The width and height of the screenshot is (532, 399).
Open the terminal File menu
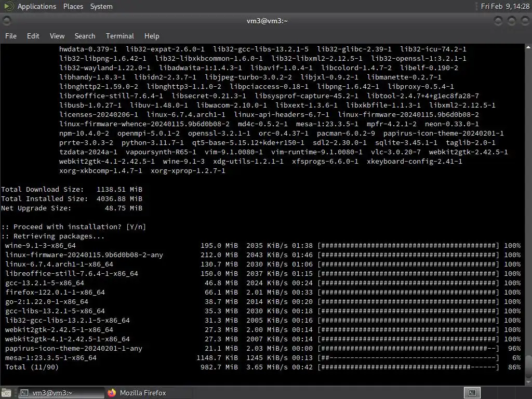point(11,36)
